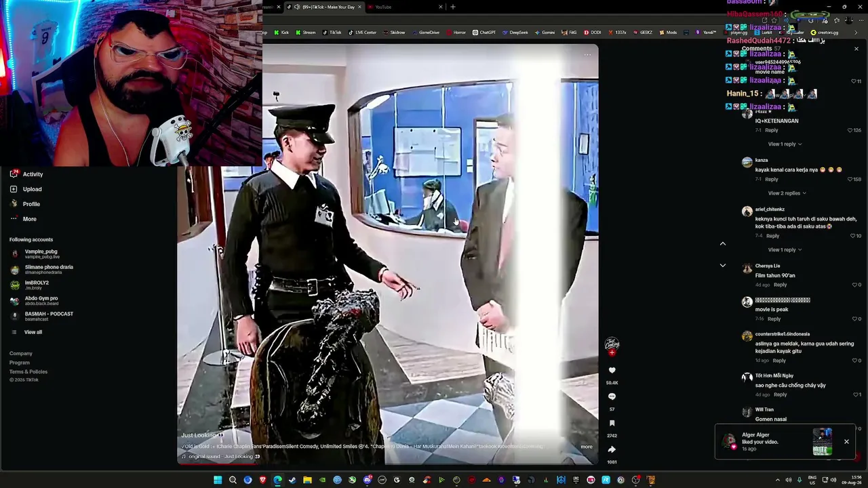
Task: Open the BASMAH - PODCAST account
Action: [41, 316]
